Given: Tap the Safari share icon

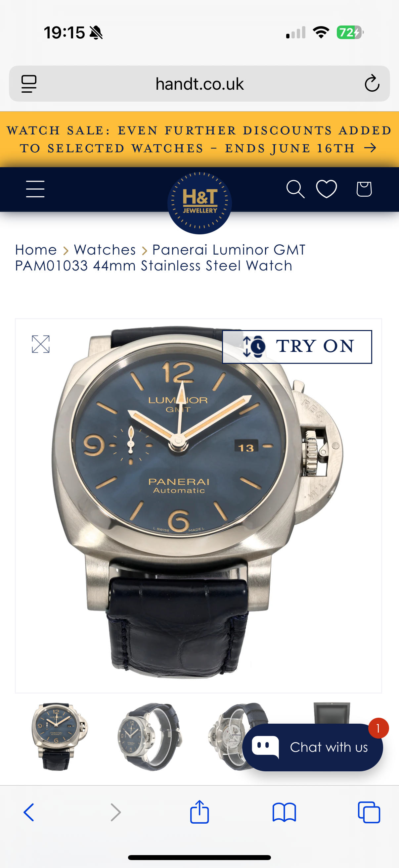Looking at the screenshot, I should click(x=199, y=812).
